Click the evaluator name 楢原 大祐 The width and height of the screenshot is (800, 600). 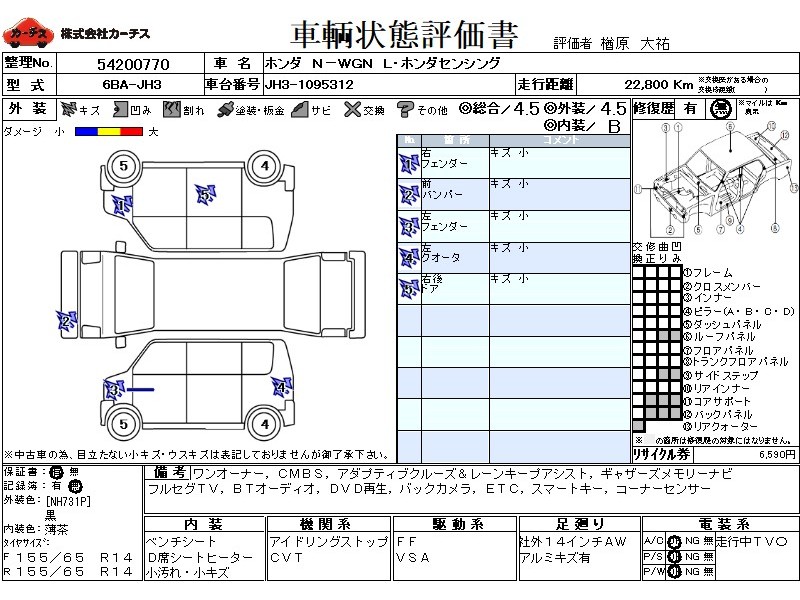pyautogui.click(x=635, y=44)
